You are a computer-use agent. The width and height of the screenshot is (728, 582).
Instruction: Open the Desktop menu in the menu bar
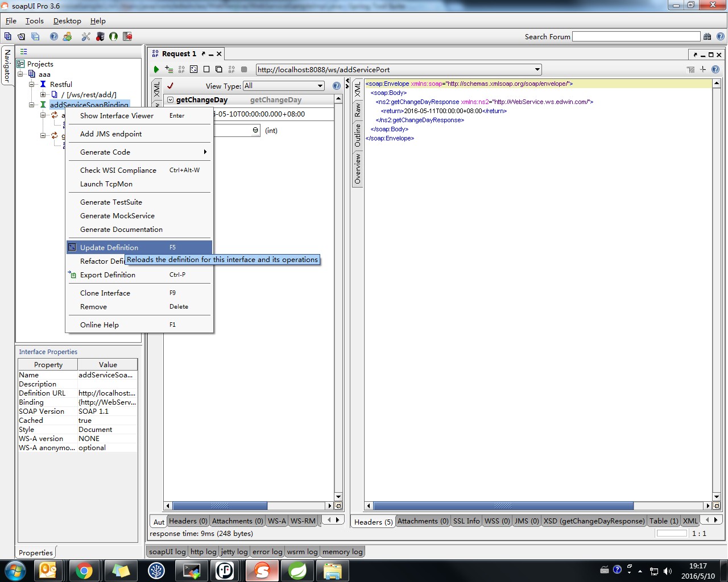tap(67, 20)
